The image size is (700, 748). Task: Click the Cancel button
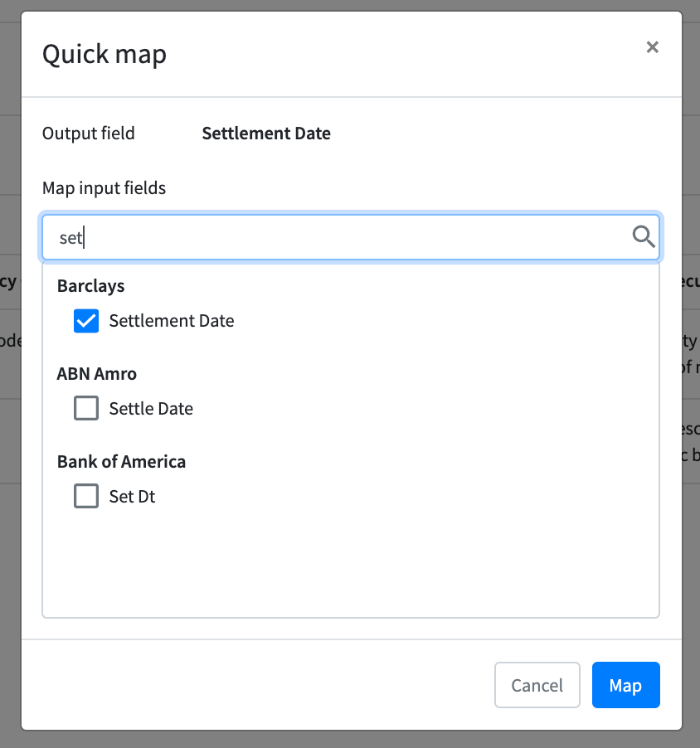click(537, 685)
